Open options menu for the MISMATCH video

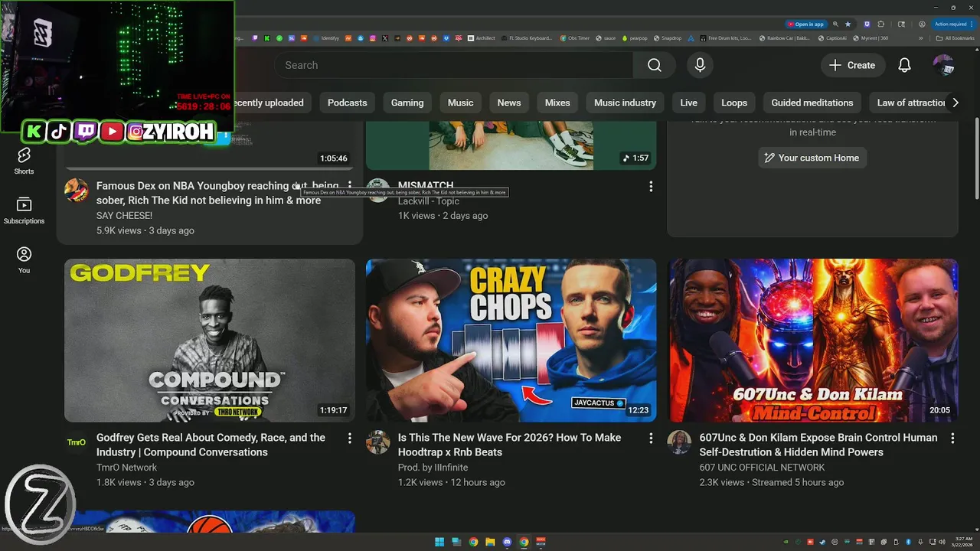pos(651,186)
